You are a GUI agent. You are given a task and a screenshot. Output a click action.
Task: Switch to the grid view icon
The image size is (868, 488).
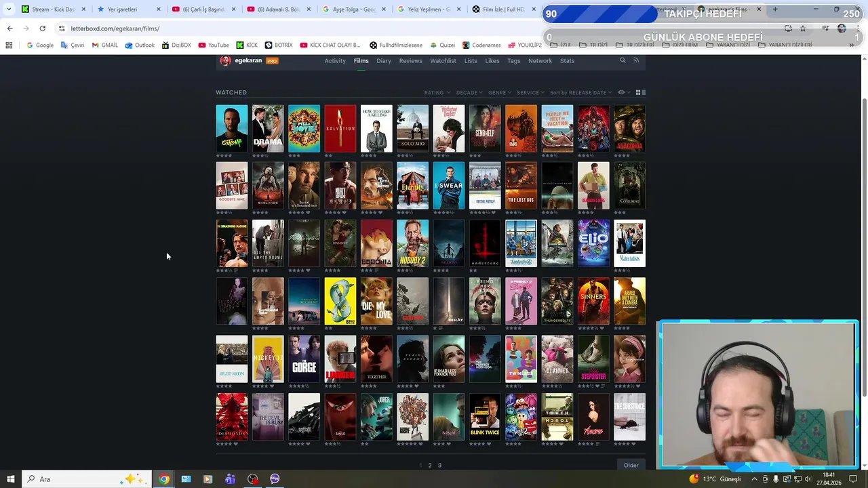[x=638, y=92]
